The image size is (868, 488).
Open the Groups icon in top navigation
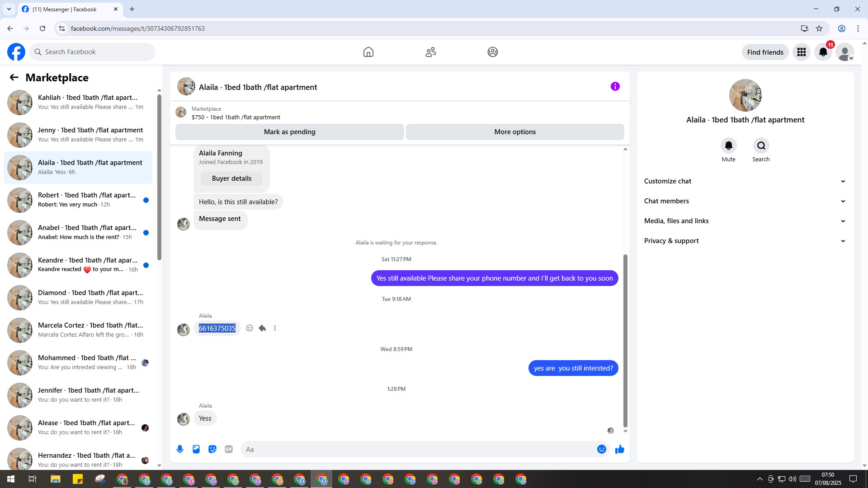[x=493, y=52]
